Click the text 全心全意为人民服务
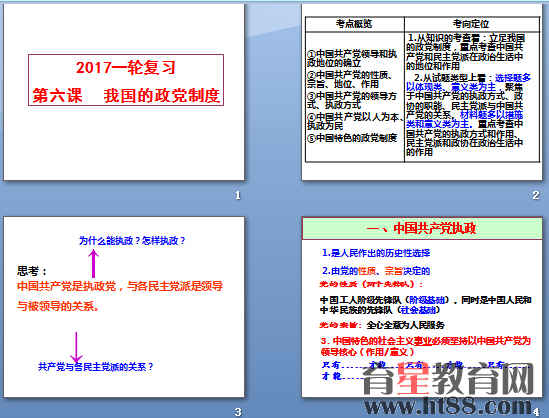This screenshot has height=418, width=549. [405, 325]
